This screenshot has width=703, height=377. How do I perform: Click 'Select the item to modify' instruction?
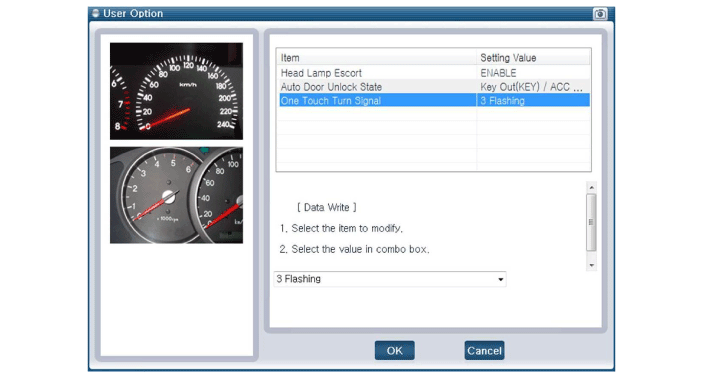tap(341, 228)
